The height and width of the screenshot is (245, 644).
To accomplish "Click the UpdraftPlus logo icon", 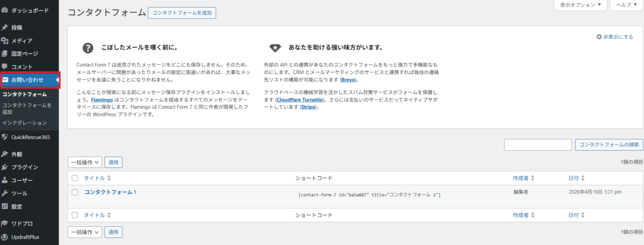I will 5,236.
